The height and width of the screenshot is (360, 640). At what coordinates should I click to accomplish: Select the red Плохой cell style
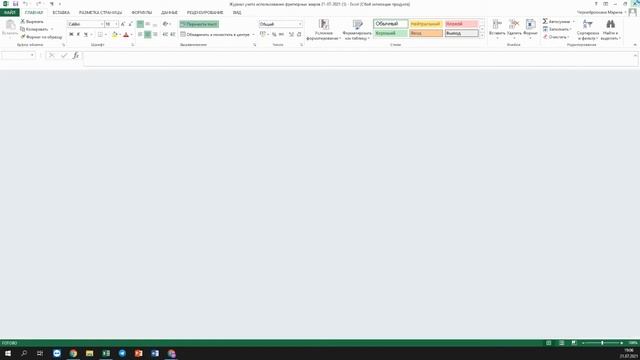point(461,24)
